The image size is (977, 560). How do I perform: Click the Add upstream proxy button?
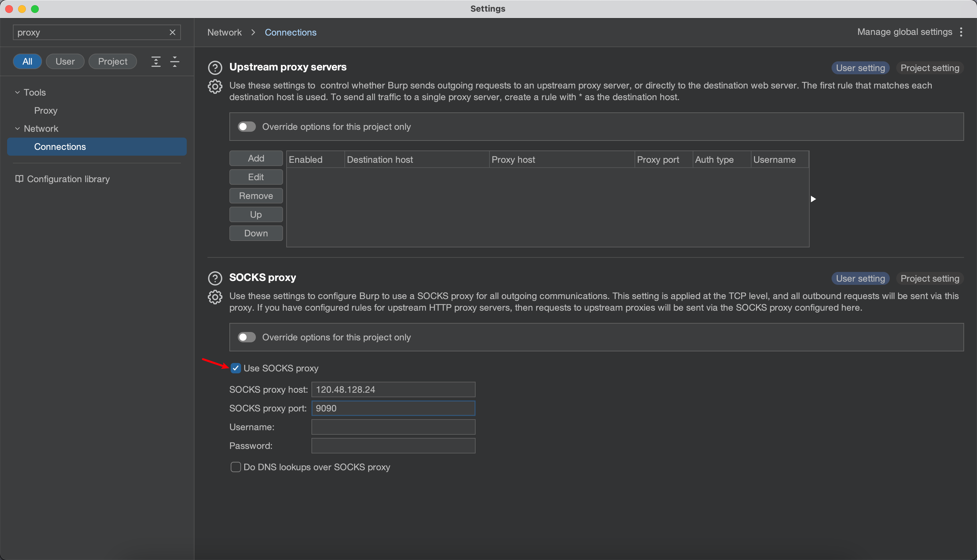pyautogui.click(x=256, y=158)
